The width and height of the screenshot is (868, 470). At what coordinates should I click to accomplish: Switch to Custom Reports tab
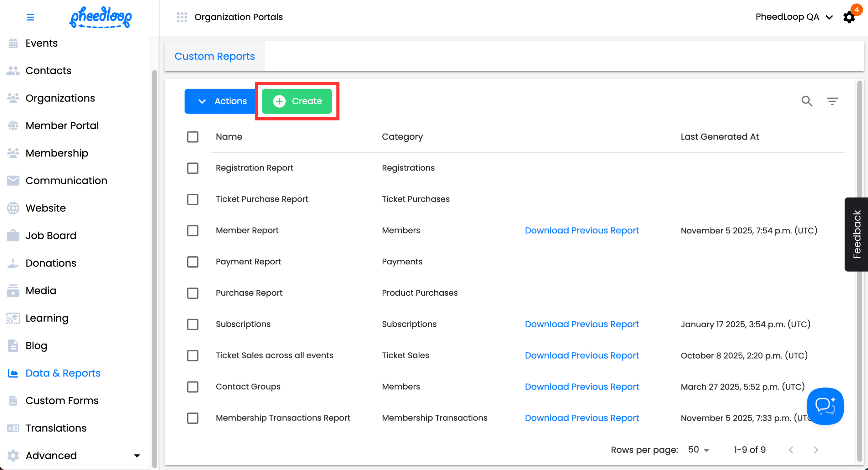click(x=214, y=56)
